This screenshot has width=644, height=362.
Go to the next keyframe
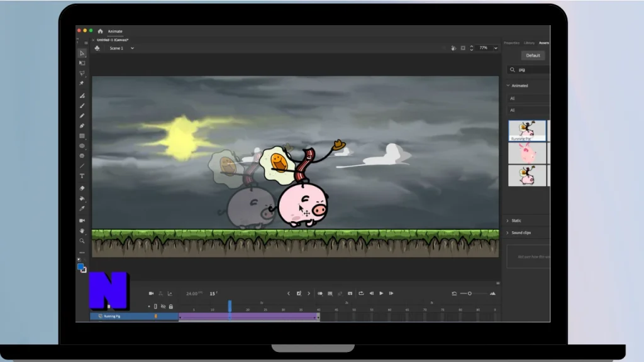point(309,293)
